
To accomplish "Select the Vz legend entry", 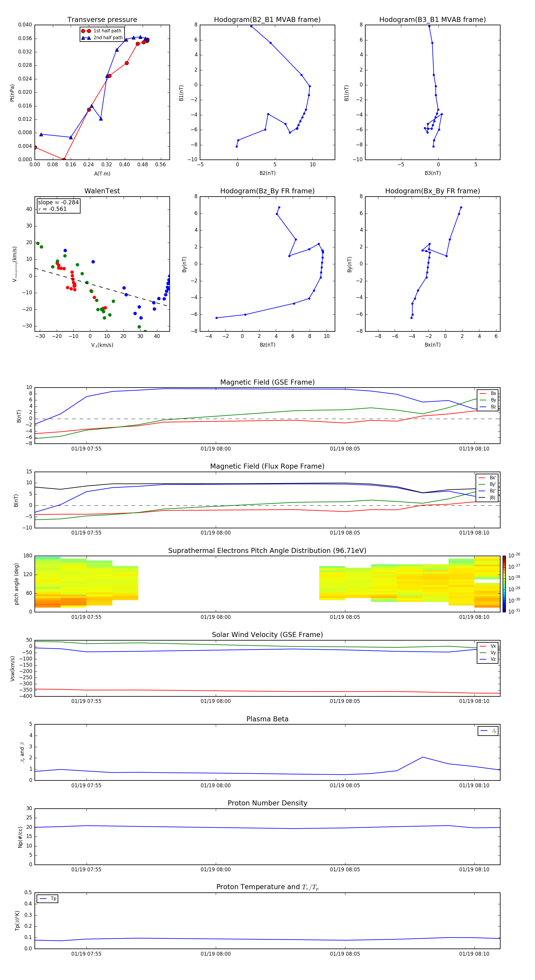I will [488, 659].
